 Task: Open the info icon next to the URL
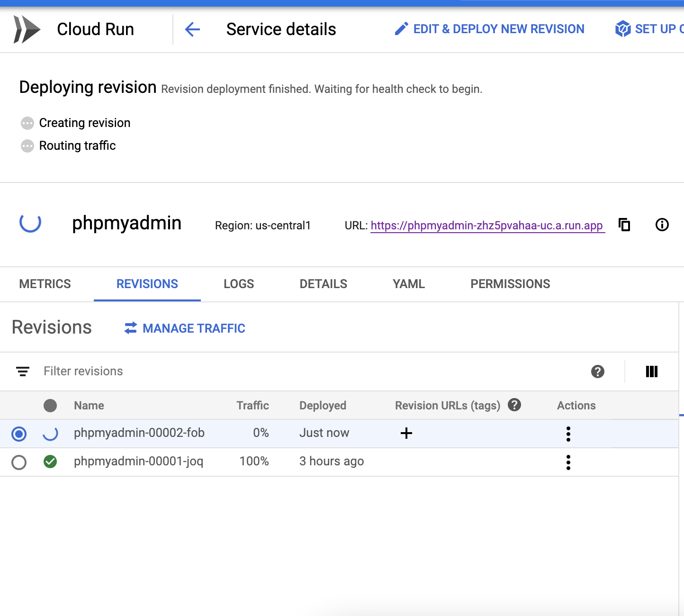coord(662,225)
